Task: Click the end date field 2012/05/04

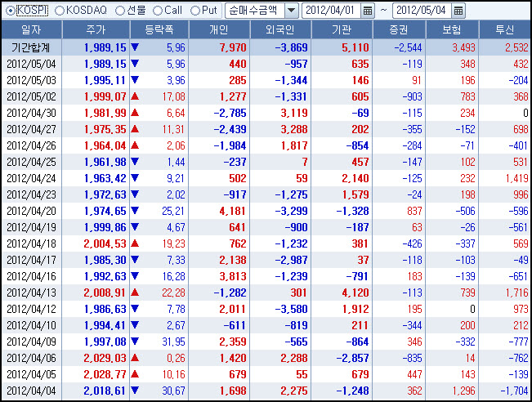Action: click(422, 11)
